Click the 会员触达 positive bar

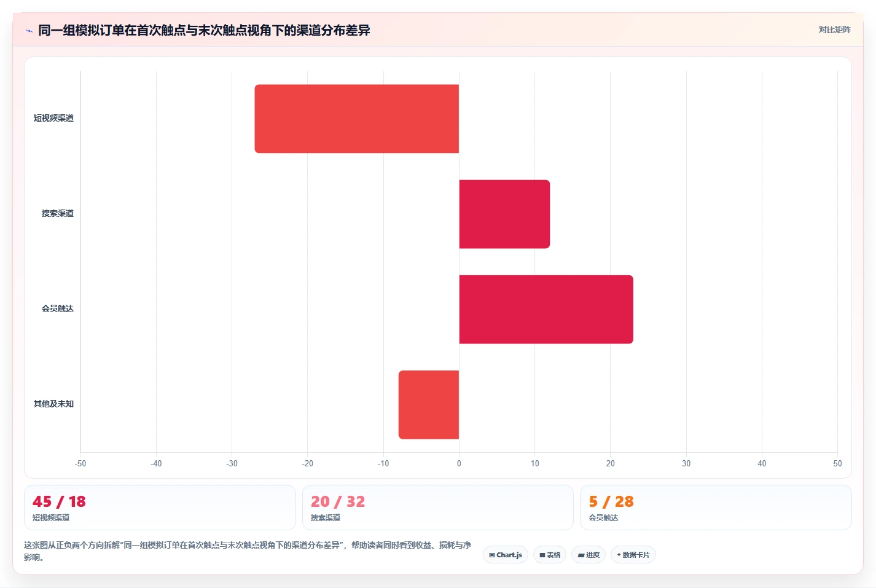coord(546,309)
